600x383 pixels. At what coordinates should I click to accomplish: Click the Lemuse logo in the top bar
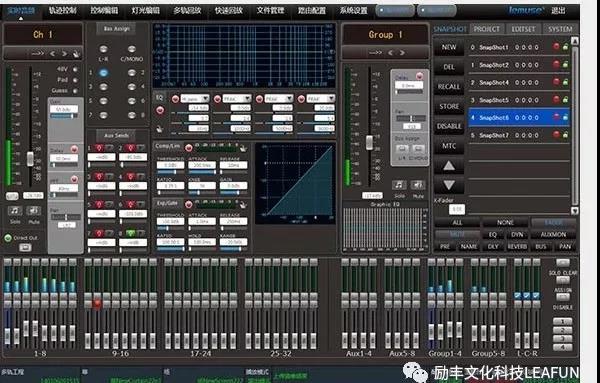tap(526, 10)
